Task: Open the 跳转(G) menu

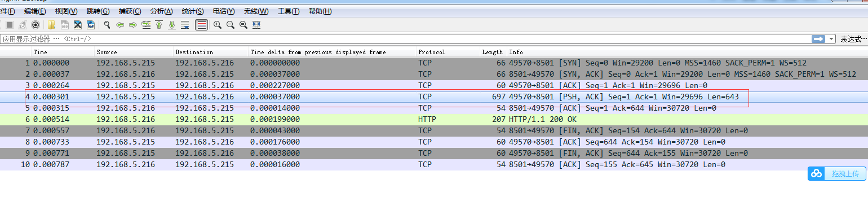Action: [x=99, y=11]
